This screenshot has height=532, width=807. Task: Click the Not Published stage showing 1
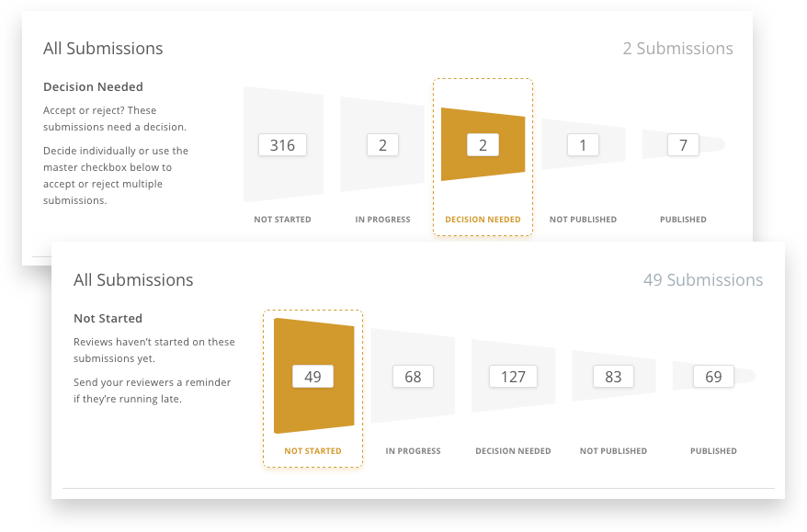(583, 145)
